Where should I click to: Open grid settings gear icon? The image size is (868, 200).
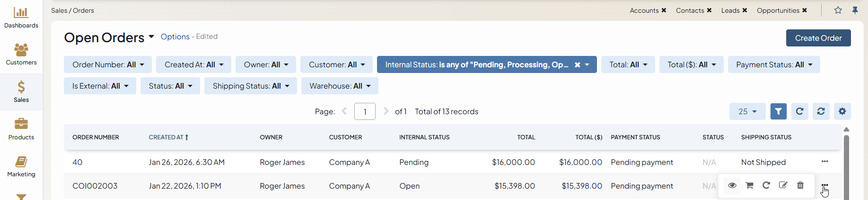coord(842,111)
